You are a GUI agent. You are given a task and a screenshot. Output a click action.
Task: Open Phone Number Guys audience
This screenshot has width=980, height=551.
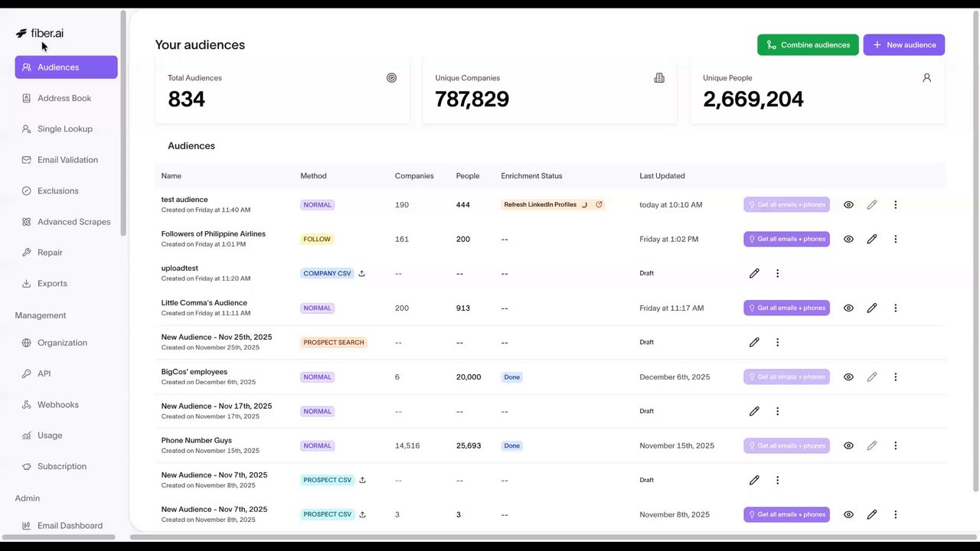[x=197, y=441]
